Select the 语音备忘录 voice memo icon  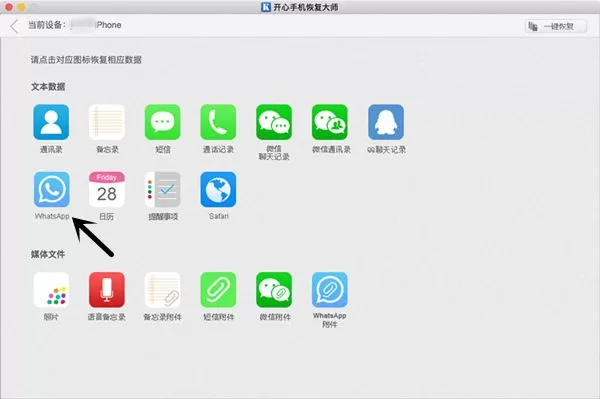[107, 290]
